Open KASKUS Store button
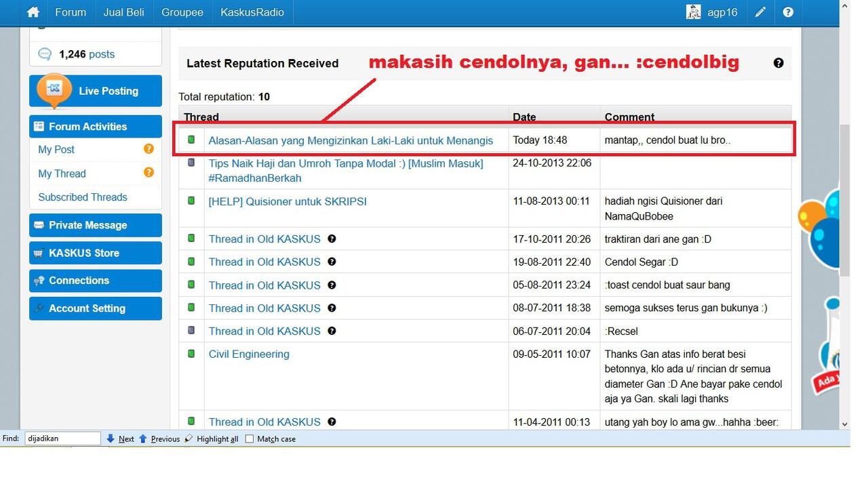 pyautogui.click(x=96, y=253)
